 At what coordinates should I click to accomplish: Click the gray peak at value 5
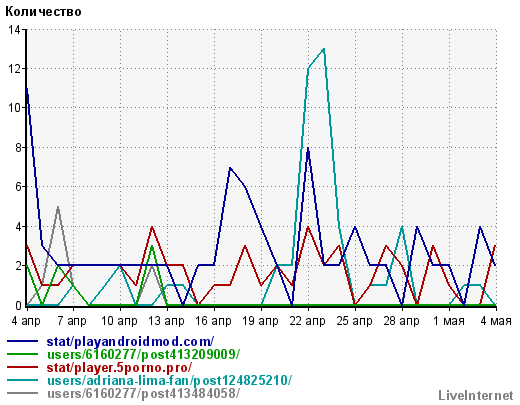pos(58,207)
